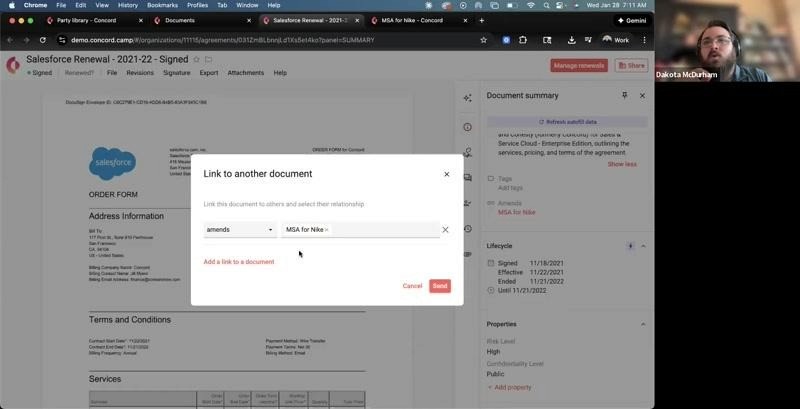800x409 pixels.
Task: Click the Concord logo icon
Action: tap(13, 65)
